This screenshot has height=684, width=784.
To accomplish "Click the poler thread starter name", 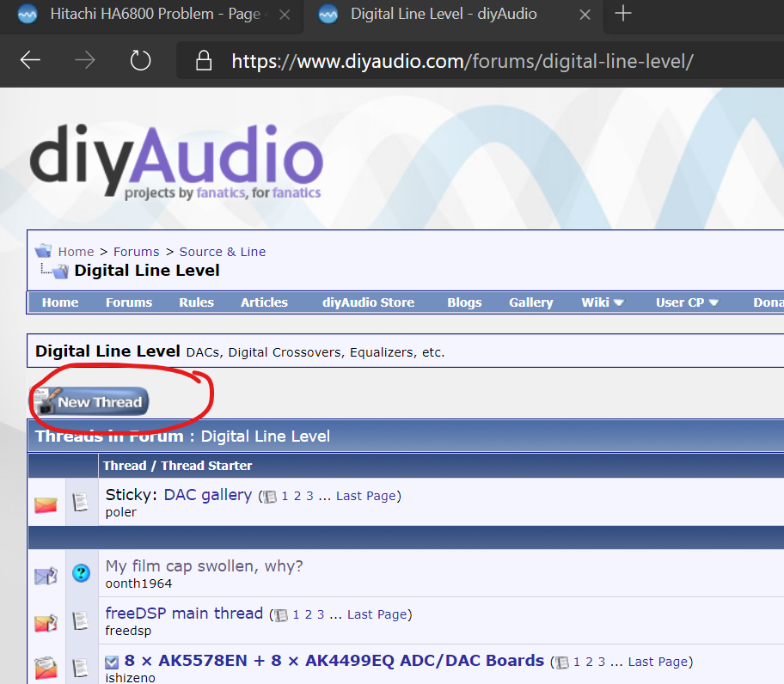I will click(120, 512).
